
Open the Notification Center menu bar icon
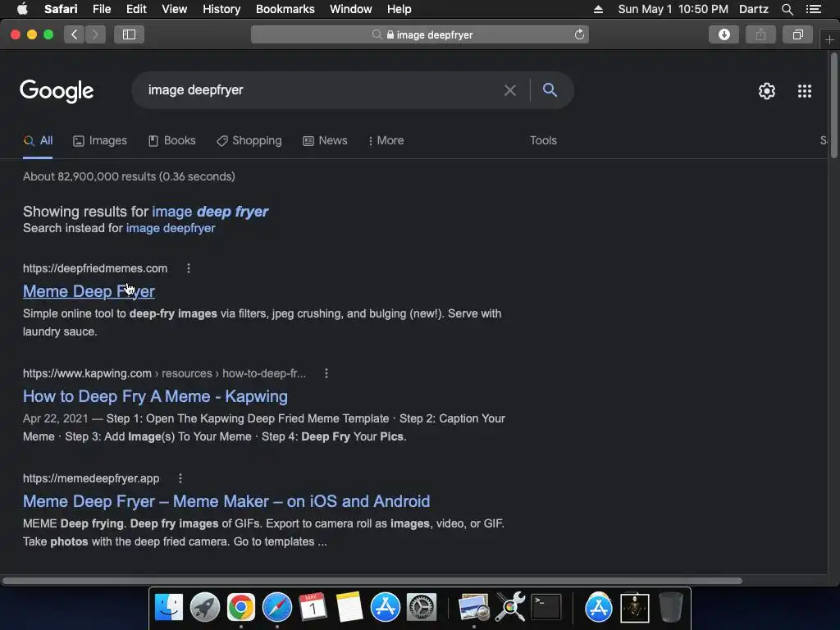(814, 9)
